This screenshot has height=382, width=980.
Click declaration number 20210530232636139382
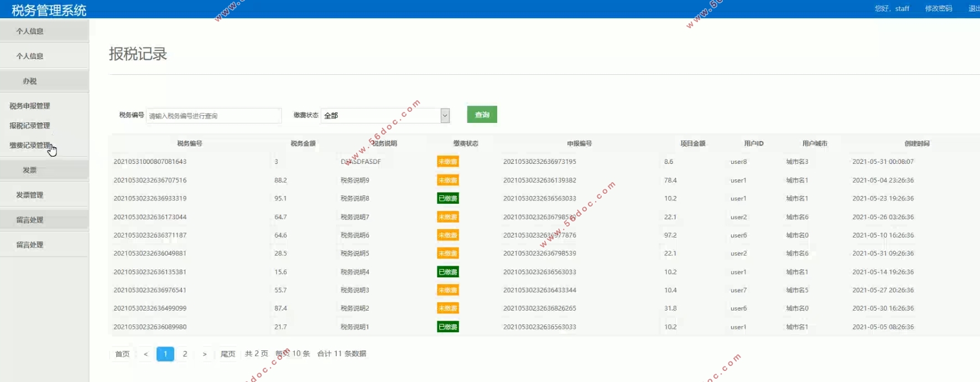(x=540, y=180)
